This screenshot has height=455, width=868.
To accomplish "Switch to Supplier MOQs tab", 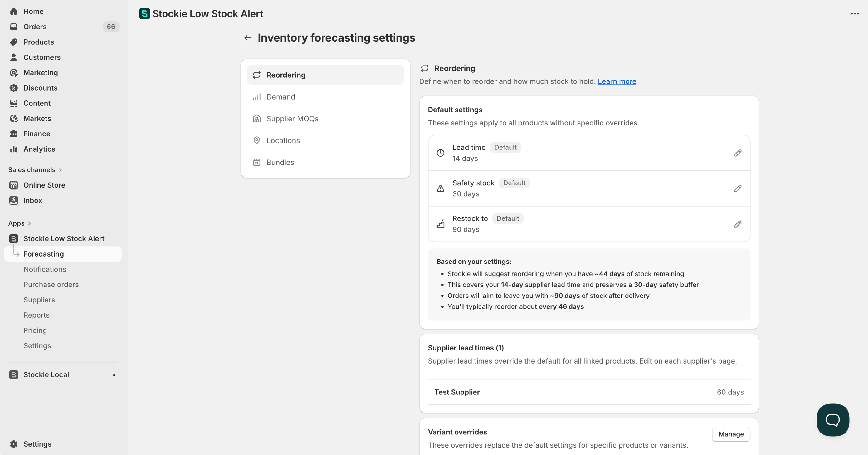I will 292,119.
